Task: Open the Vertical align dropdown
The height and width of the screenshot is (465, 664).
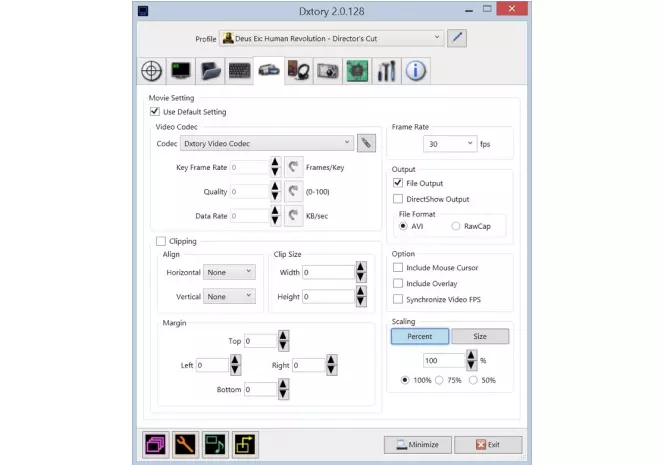Action: pyautogui.click(x=229, y=296)
